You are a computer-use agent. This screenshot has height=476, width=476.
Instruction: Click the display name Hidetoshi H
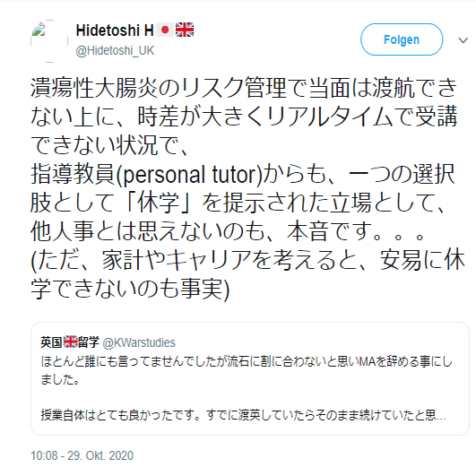tap(115, 30)
